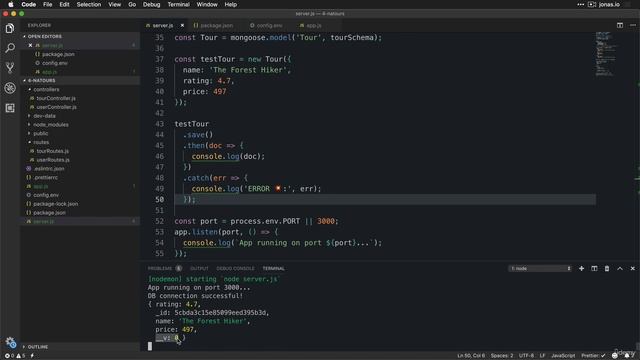Open the Source Control view
This screenshot has width=640, height=360.
point(10,67)
